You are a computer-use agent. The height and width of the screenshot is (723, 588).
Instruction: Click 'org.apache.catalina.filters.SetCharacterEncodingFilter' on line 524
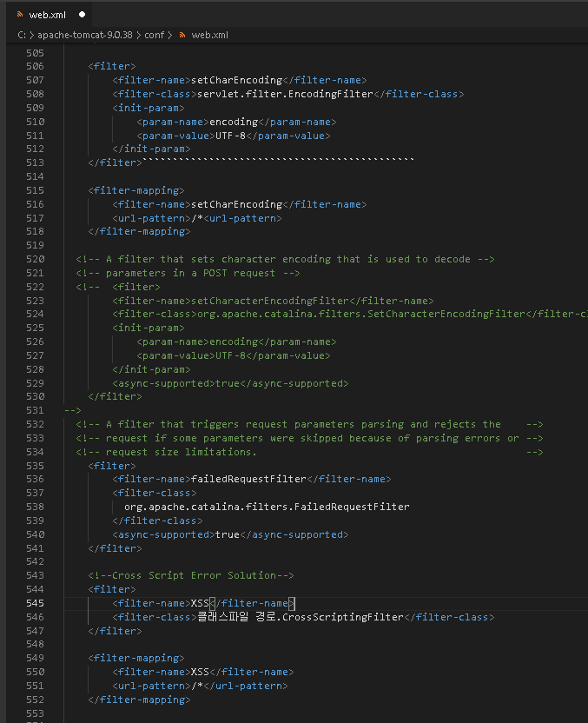coord(361,314)
